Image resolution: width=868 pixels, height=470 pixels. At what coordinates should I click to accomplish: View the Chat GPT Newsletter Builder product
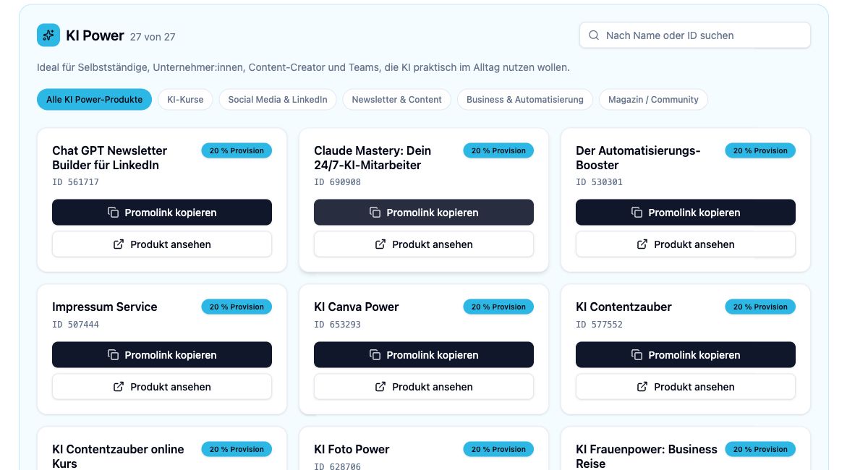[162, 244]
